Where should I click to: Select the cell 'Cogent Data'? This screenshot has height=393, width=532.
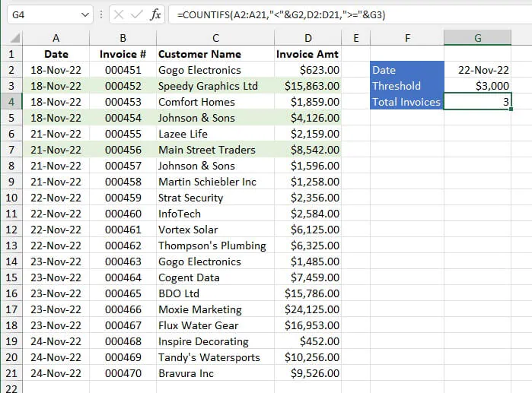(x=215, y=277)
